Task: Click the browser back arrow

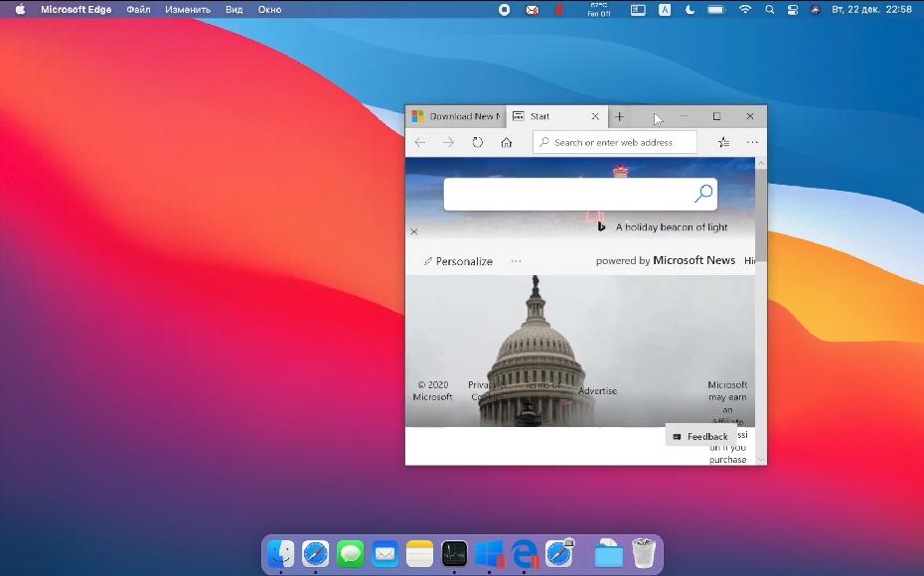Action: [x=420, y=143]
